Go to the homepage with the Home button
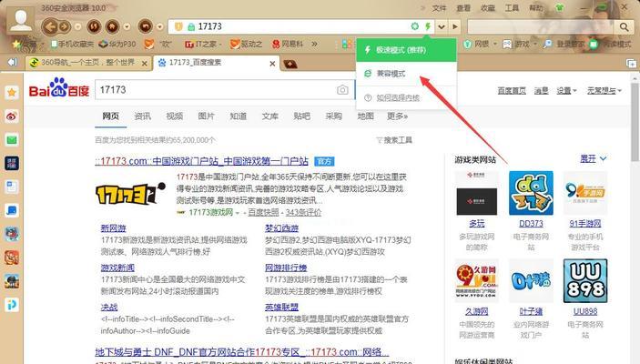Image resolution: width=640 pixels, height=364 pixels. (x=112, y=27)
